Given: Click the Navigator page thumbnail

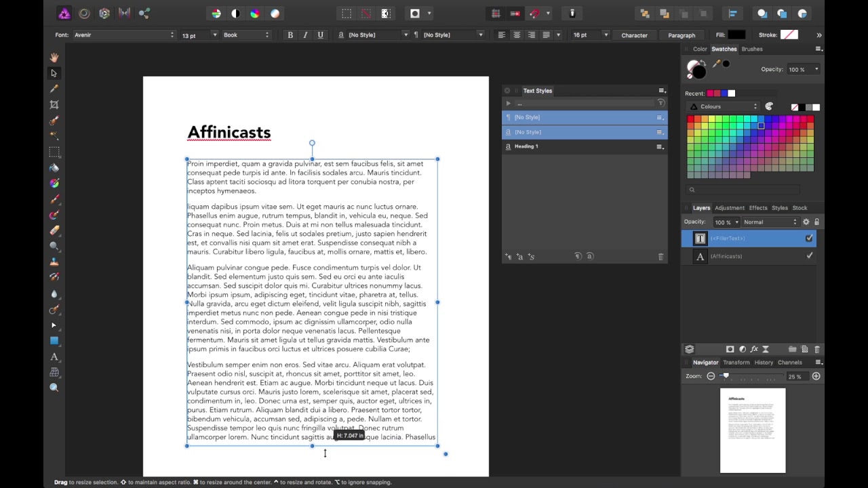Looking at the screenshot, I should 753,430.
